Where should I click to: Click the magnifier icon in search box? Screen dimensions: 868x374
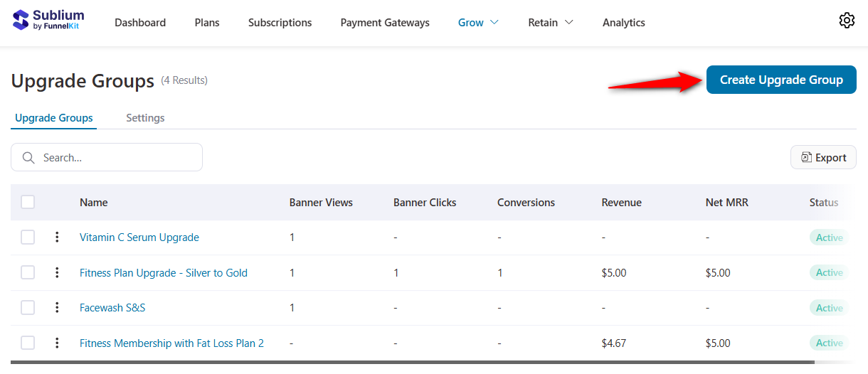28,158
